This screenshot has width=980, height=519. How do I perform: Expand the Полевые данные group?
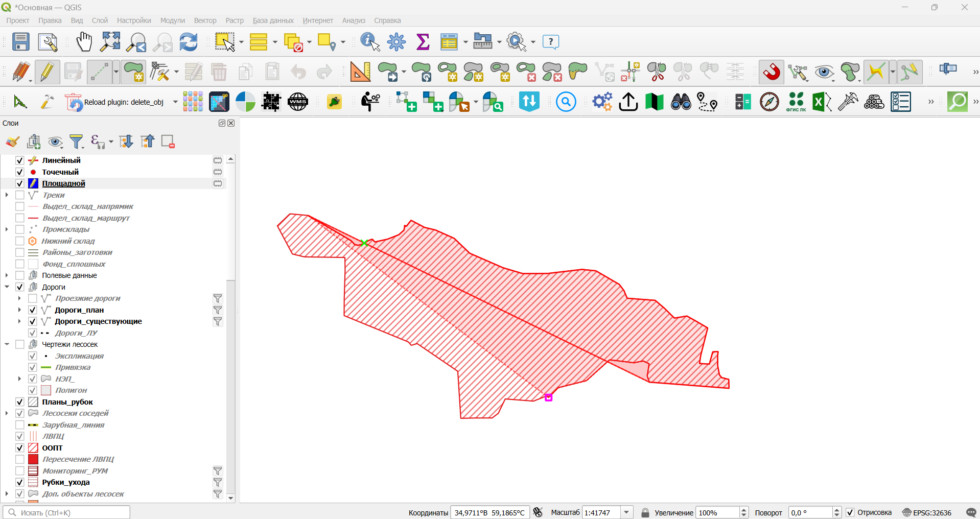coord(7,275)
